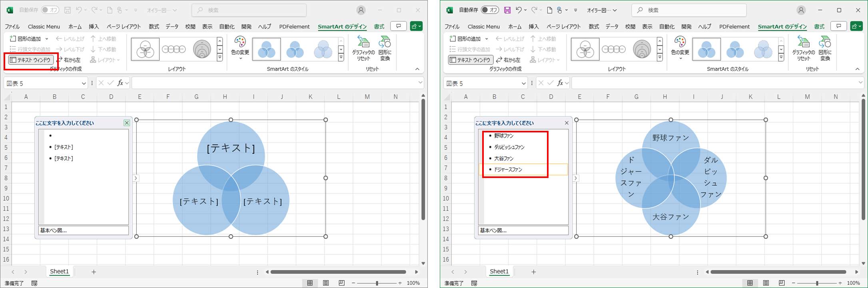Toggle テキスト ウィンドウ button in left window
The width and height of the screenshot is (868, 288).
click(x=30, y=60)
